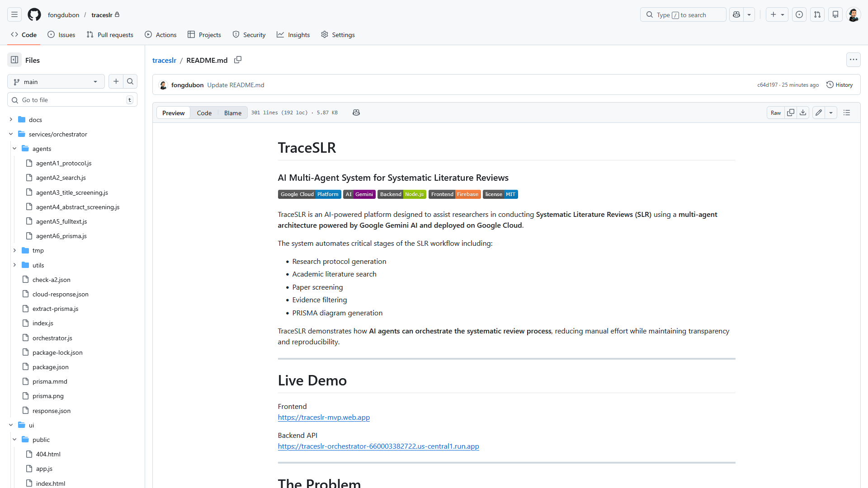Open the outline symbols list icon

[x=847, y=113]
